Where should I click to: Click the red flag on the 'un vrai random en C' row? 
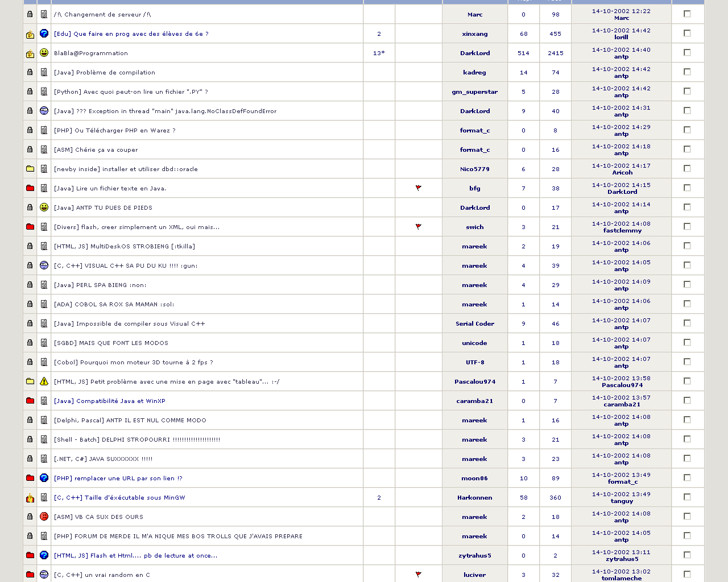coord(418,575)
